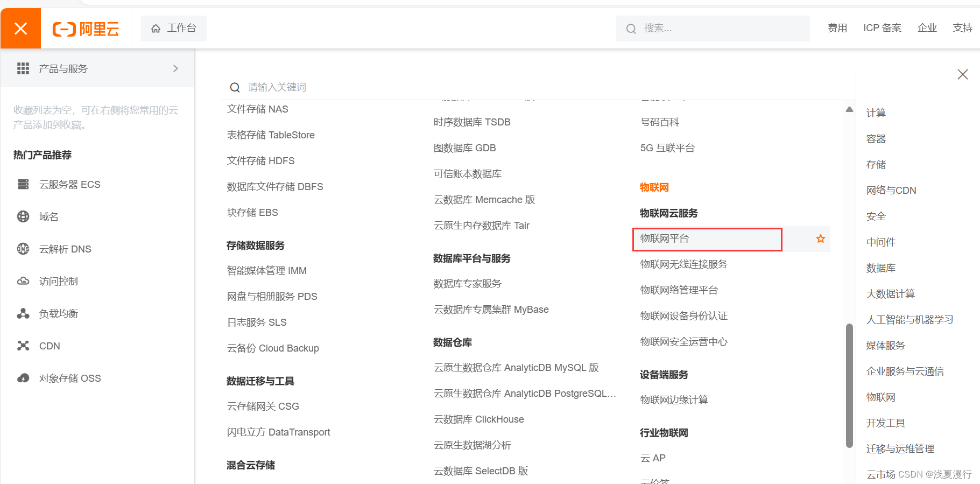Screen dimensions: 980x484
Task: Open 对象存储 OSS from hot products
Action: coord(70,378)
